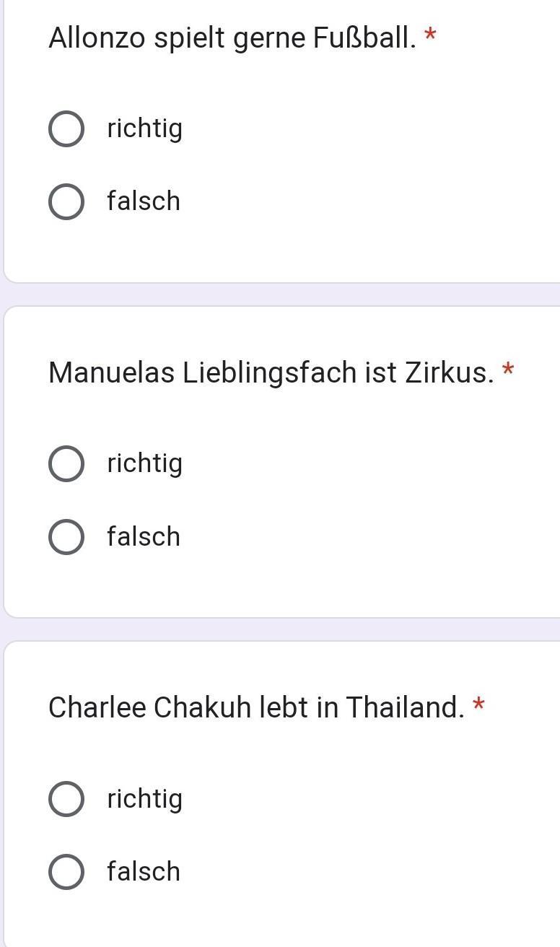Click the question text 'Manuelas Lieblingsfach ist Zirkus.'
560x947 pixels.
(x=271, y=373)
